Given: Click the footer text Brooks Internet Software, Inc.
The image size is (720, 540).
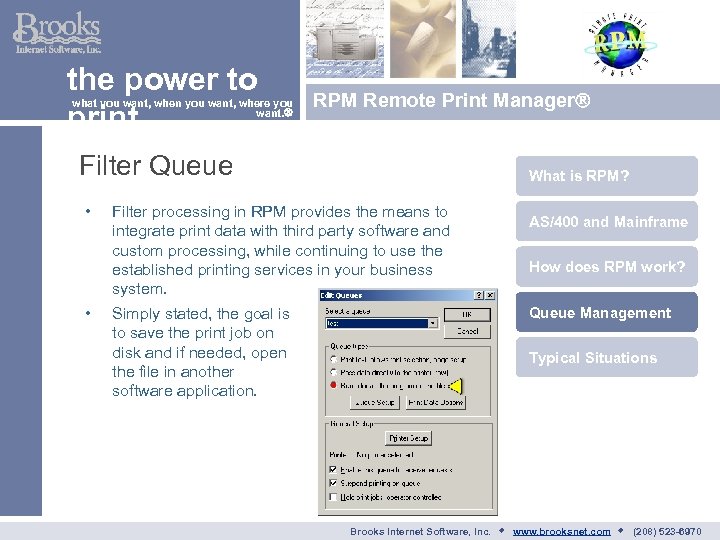Looking at the screenshot, I should click(x=420, y=531).
